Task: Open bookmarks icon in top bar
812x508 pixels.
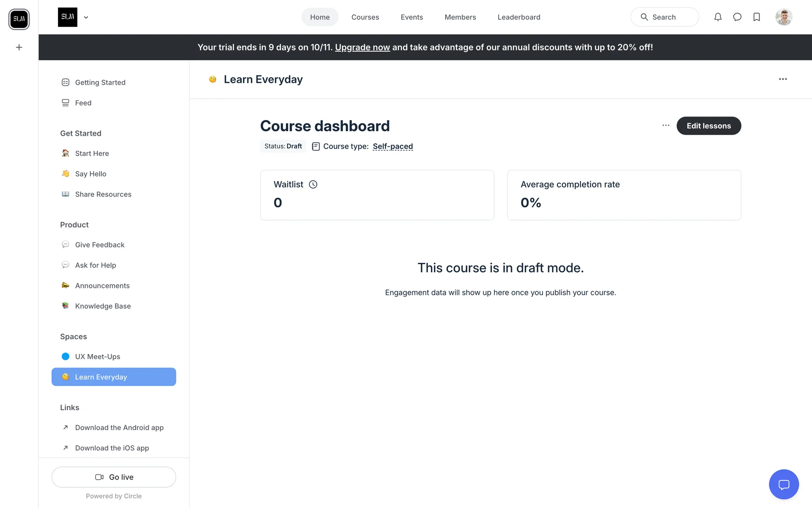Action: coord(757,17)
